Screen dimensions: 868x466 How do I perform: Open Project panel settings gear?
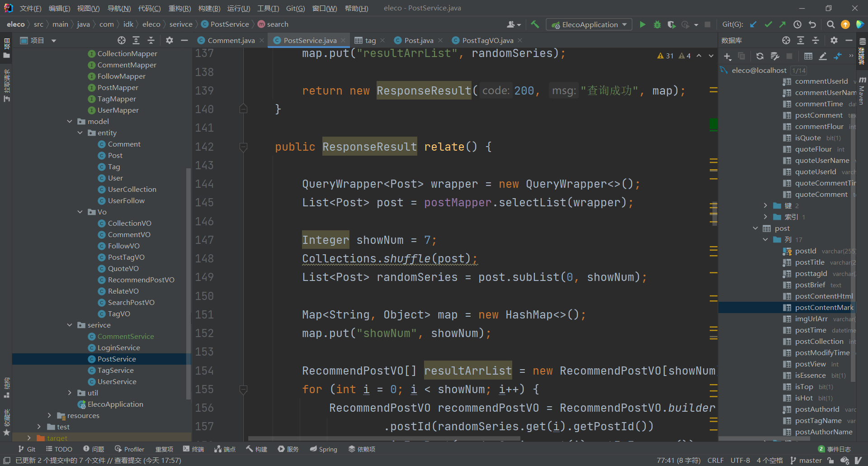170,40
